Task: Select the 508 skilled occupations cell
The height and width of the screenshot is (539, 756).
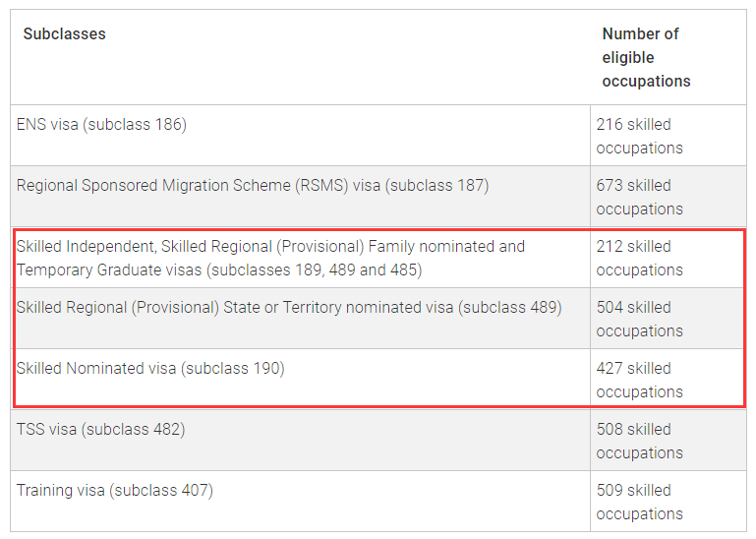Action: (639, 441)
